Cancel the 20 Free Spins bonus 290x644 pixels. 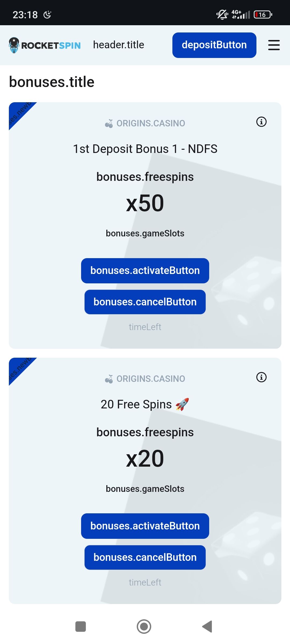(145, 557)
